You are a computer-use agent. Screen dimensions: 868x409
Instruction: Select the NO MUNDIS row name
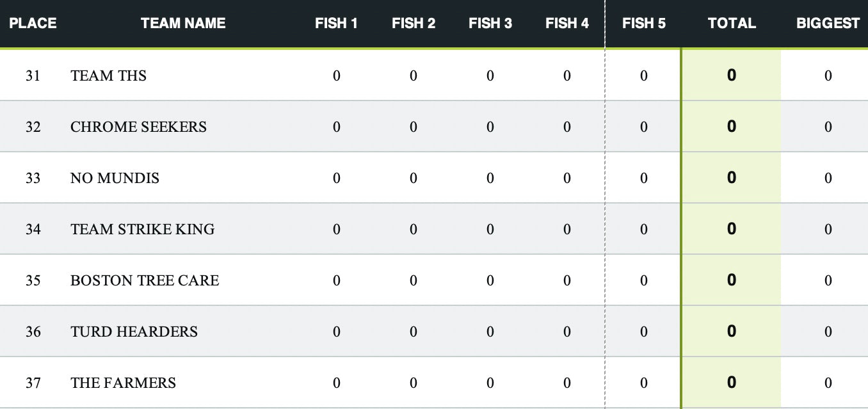[115, 178]
